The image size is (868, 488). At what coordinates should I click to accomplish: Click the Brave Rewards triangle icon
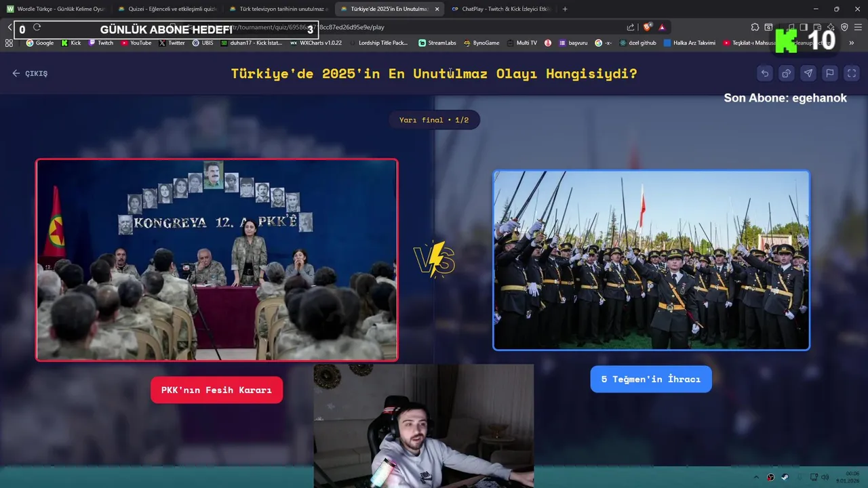[x=662, y=27]
